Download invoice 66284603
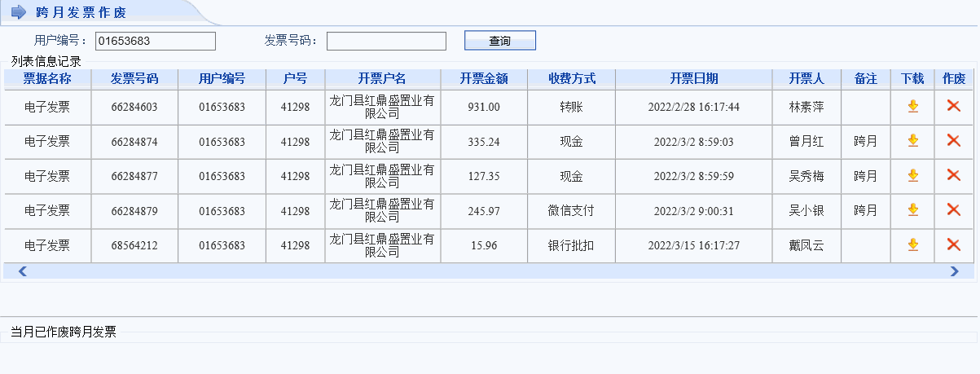 point(912,106)
